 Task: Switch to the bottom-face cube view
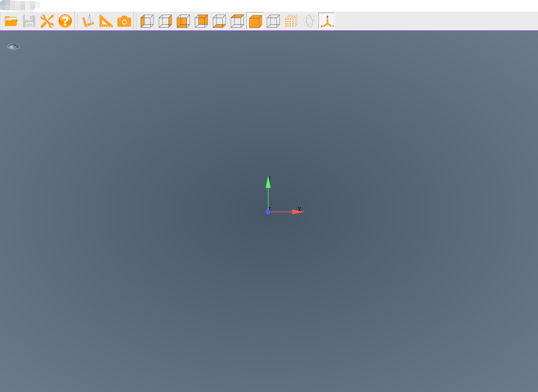point(219,21)
